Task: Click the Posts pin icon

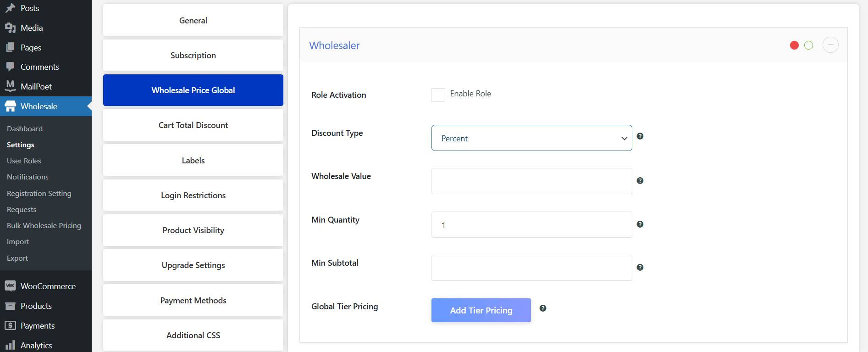Action: coord(10,8)
